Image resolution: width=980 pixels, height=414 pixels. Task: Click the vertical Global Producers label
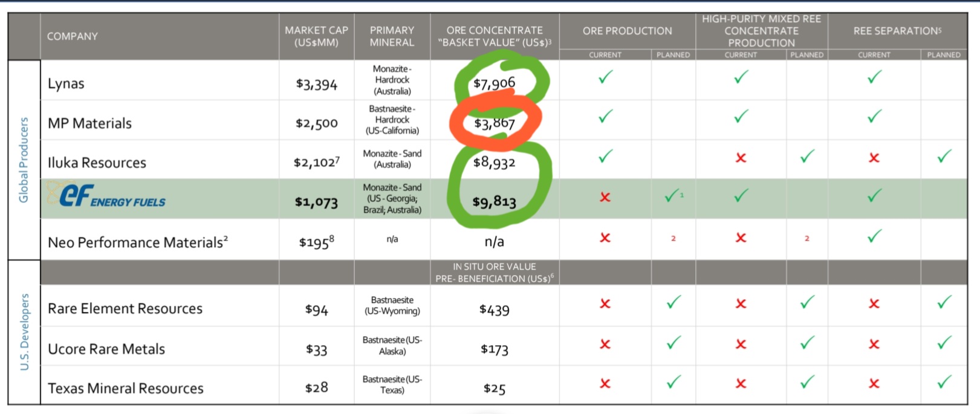coord(24,160)
